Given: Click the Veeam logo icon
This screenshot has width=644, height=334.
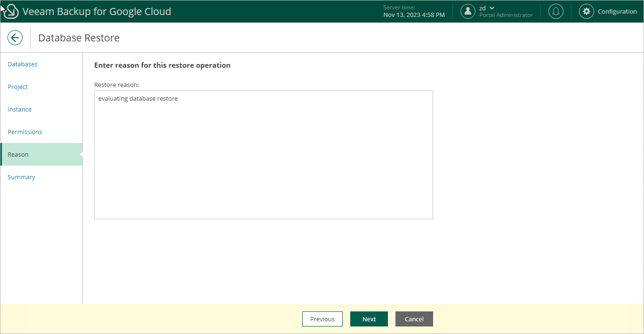Looking at the screenshot, I should click(10, 11).
